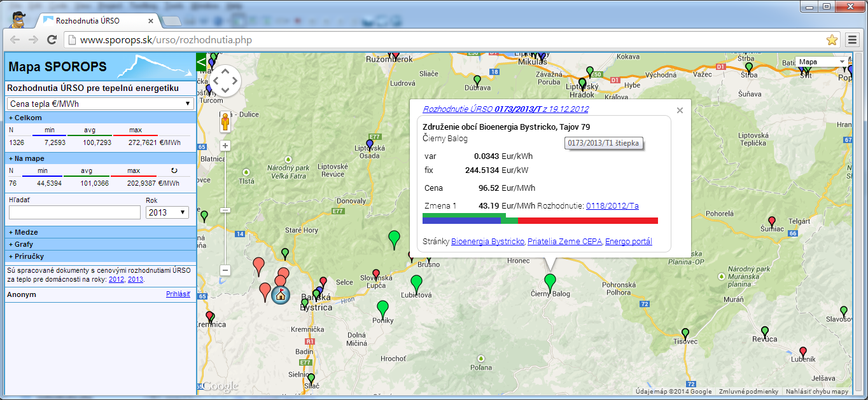Open the Cena tepla €/MWh dropdown

click(100, 104)
